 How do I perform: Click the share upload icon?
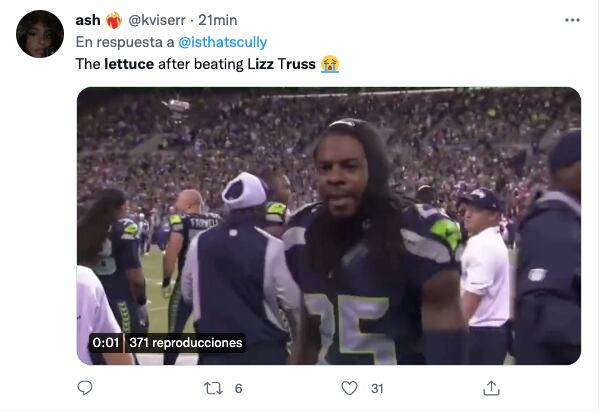coord(491,388)
